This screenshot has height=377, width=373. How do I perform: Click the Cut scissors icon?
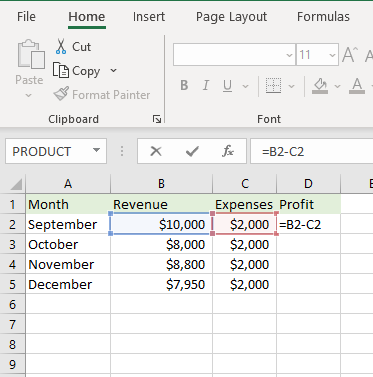(61, 46)
